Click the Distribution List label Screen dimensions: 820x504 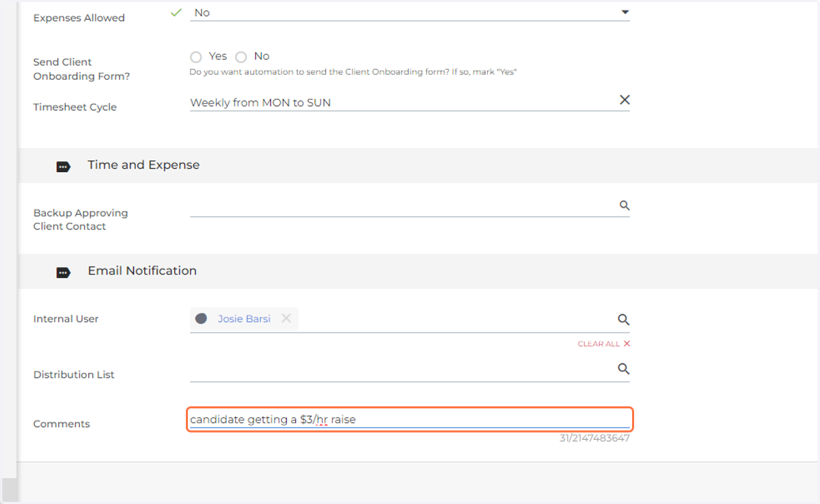coord(74,375)
